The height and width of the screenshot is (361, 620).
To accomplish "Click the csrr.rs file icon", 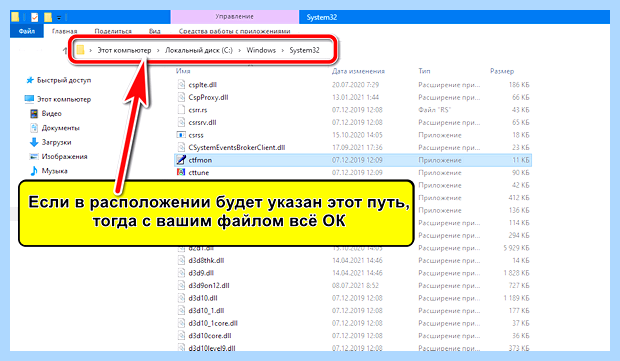I will (x=181, y=110).
